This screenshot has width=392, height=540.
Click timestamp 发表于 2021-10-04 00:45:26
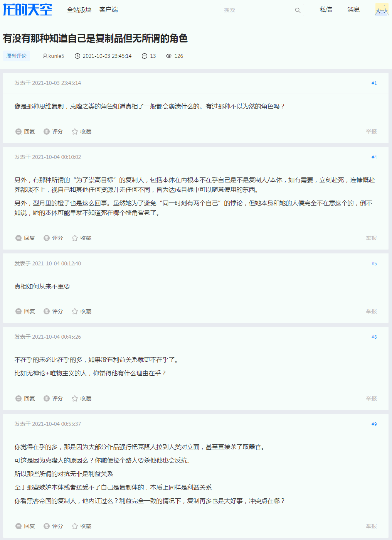point(48,337)
